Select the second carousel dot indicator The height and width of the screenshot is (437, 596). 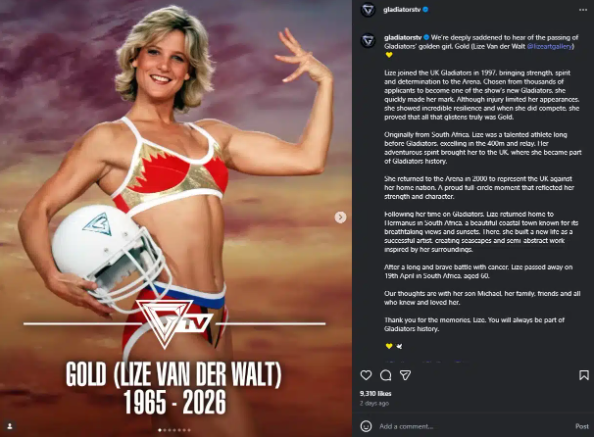[x=165, y=430]
